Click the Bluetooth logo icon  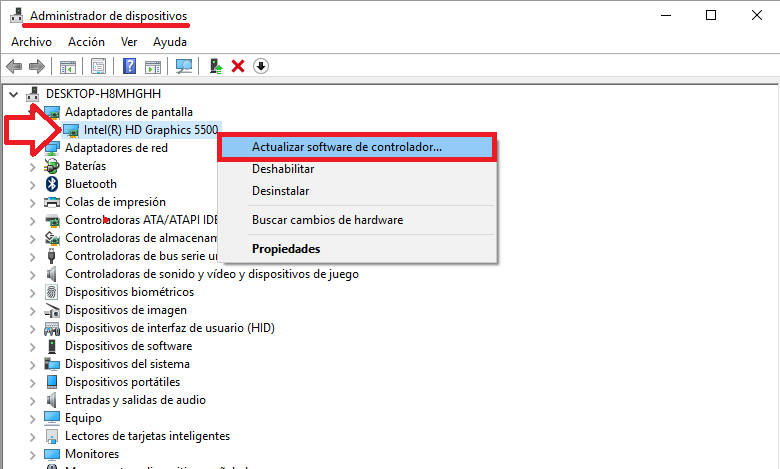tap(52, 184)
